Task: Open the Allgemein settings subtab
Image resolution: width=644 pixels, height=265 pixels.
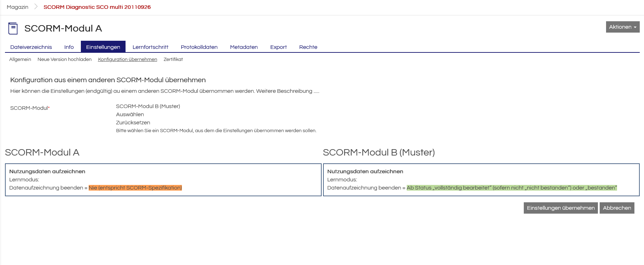Action: 20,60
